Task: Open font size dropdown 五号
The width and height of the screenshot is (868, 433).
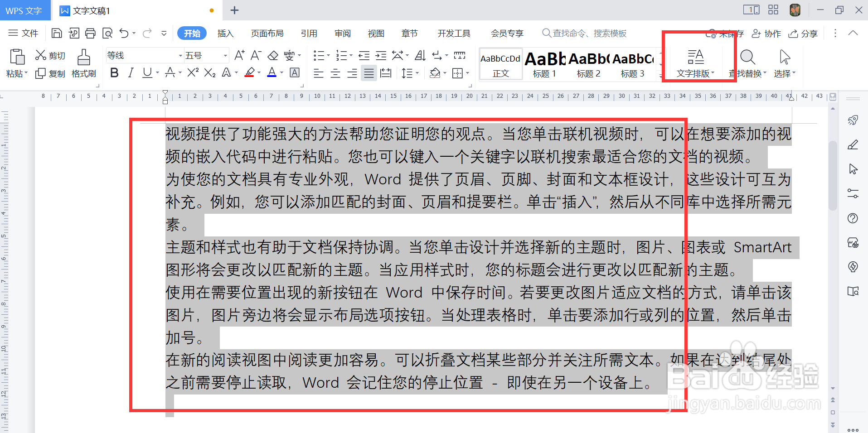Action: 225,55
